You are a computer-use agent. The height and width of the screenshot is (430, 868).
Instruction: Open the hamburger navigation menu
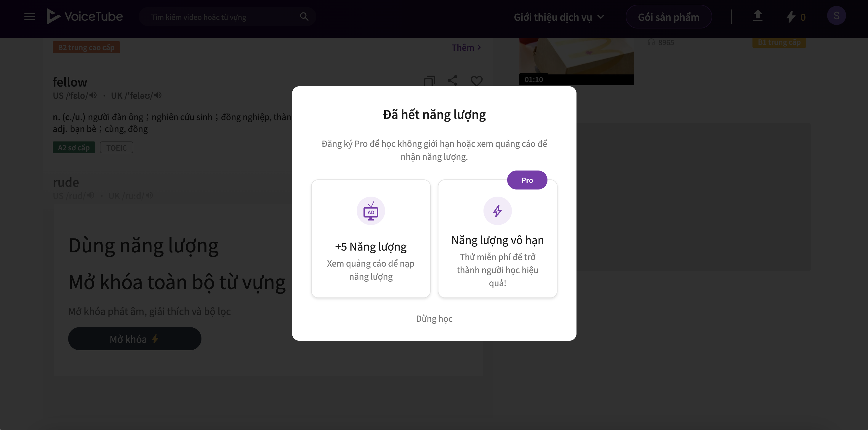(30, 17)
